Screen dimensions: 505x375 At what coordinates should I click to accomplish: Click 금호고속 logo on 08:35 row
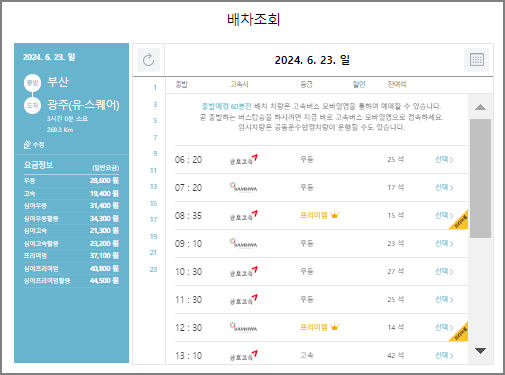244,216
